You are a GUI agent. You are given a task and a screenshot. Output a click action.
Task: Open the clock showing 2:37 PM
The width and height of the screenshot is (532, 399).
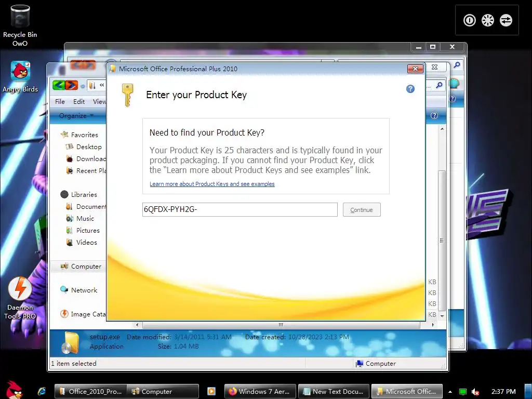(503, 391)
